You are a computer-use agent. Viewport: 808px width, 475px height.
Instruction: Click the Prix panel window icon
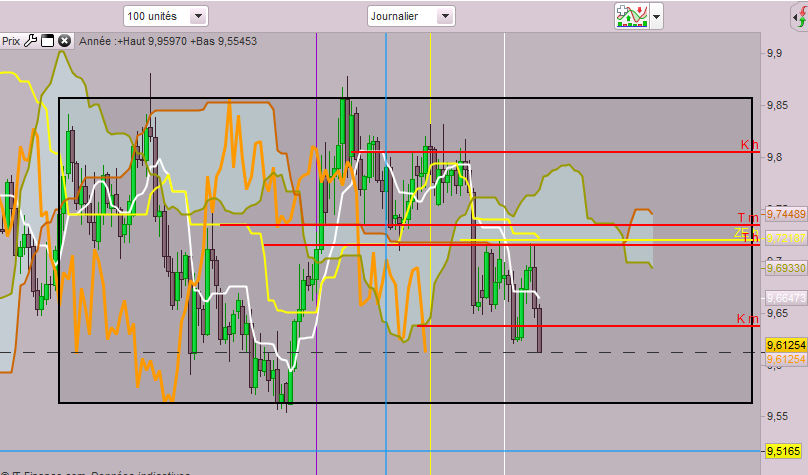pyautogui.click(x=47, y=41)
